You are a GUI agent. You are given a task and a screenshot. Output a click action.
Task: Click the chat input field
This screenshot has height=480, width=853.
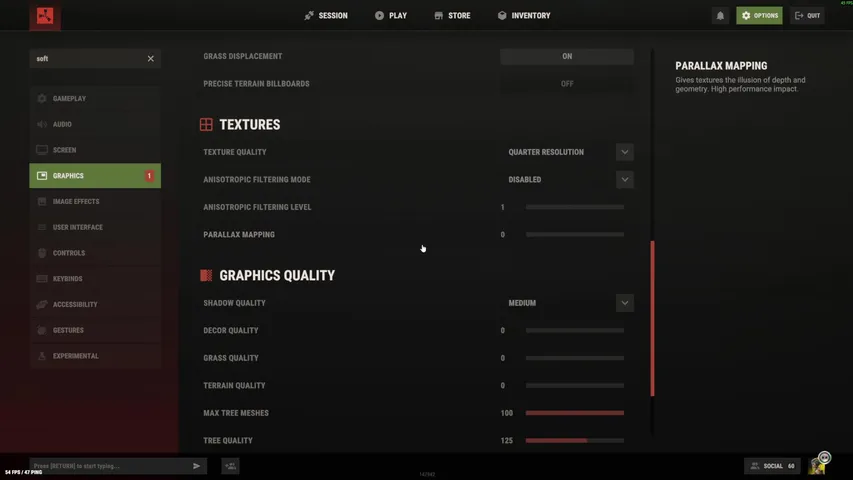pyautogui.click(x=110, y=466)
